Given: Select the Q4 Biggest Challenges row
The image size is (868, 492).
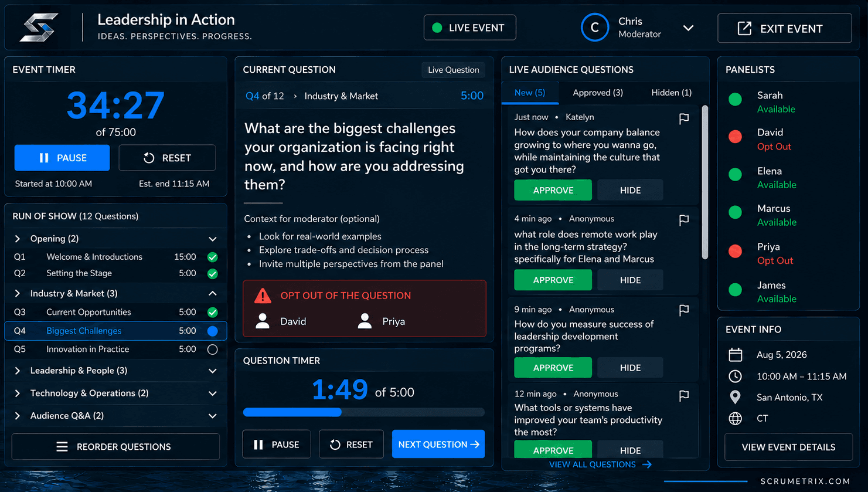Looking at the screenshot, I should coord(115,331).
